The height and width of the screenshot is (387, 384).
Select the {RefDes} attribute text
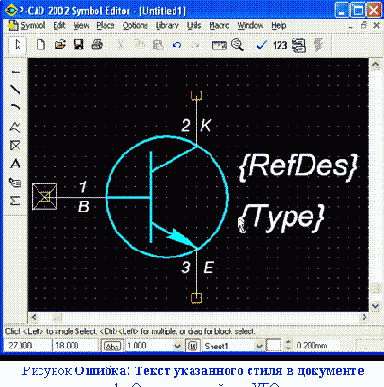click(x=298, y=166)
